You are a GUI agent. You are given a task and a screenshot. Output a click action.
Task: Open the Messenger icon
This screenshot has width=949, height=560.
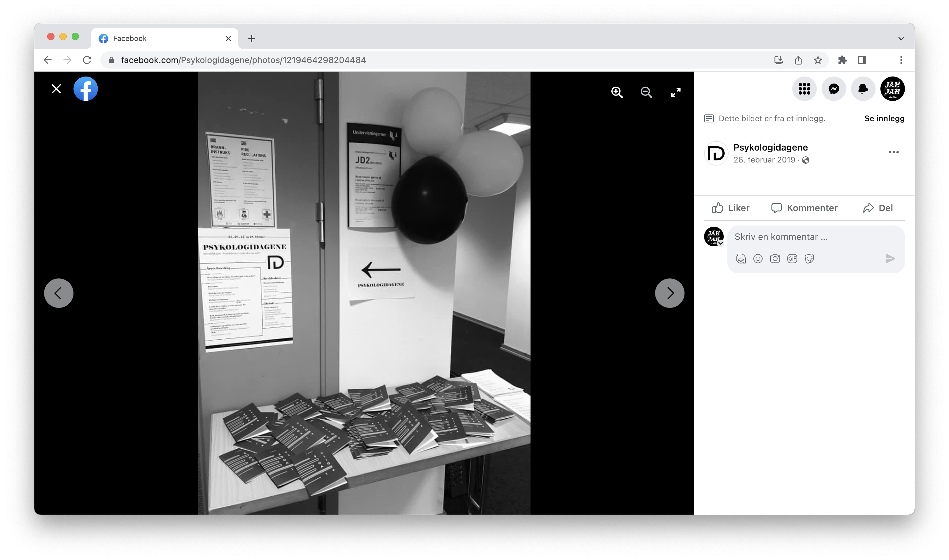pyautogui.click(x=834, y=89)
